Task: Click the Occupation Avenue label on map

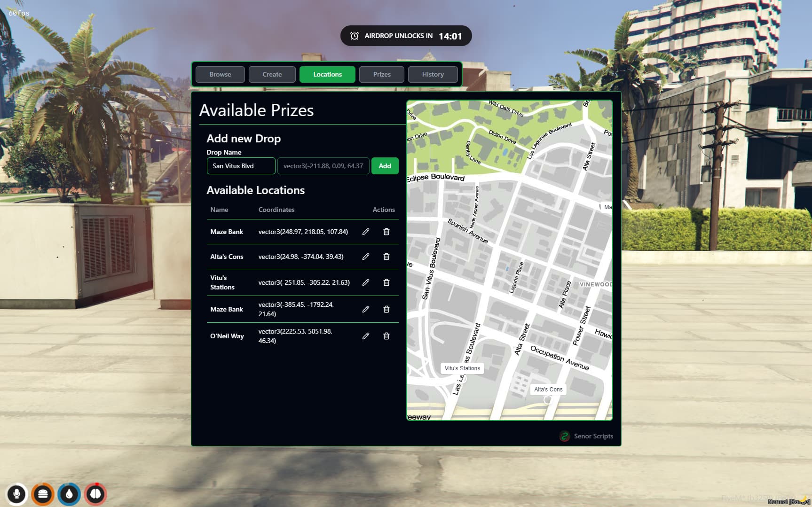Action: pyautogui.click(x=560, y=358)
